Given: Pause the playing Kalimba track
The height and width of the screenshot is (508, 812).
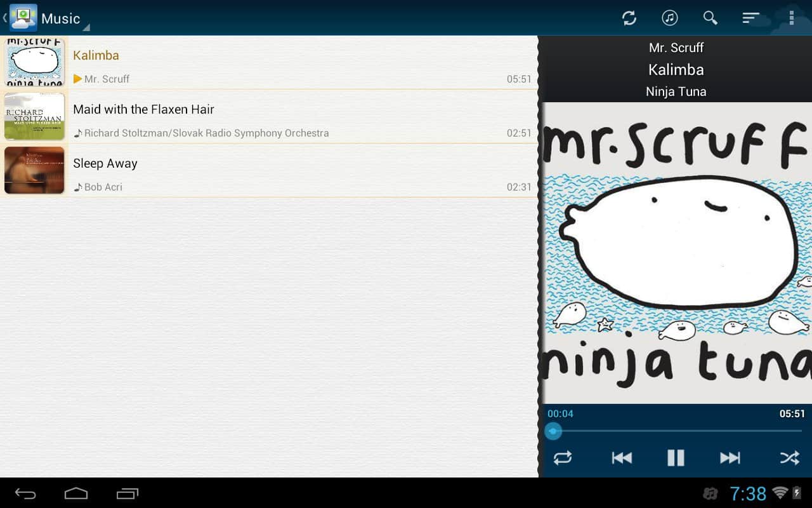Looking at the screenshot, I should (676, 458).
